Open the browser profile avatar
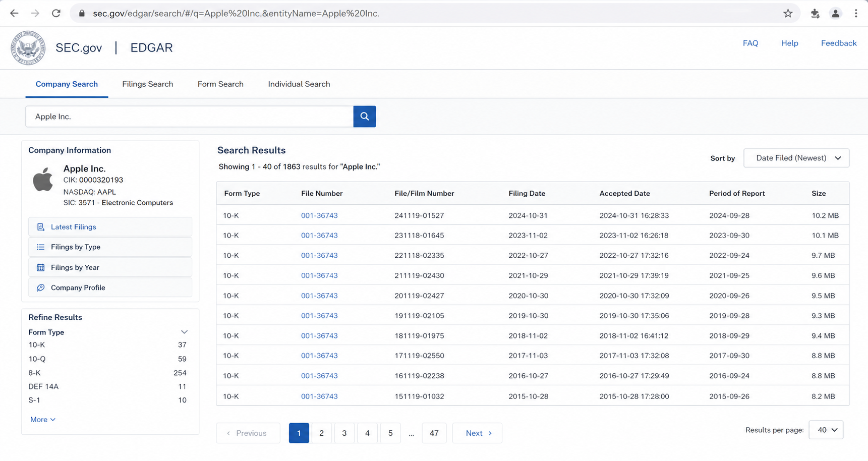 tap(836, 14)
